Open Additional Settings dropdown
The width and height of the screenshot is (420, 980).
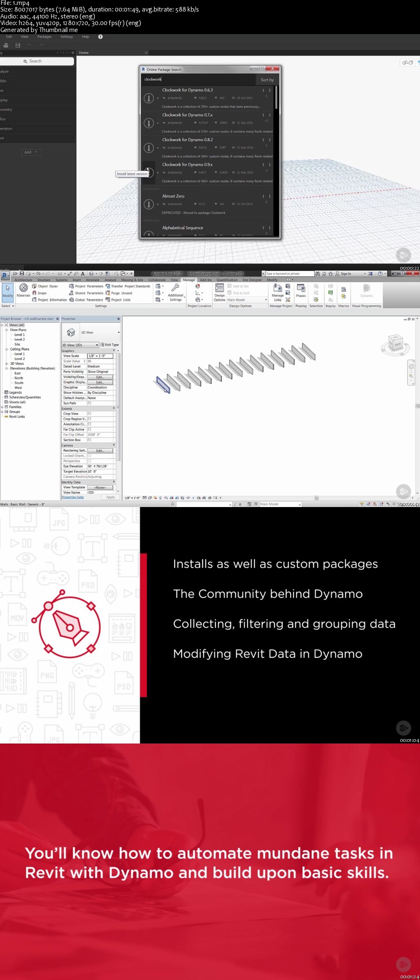coord(176,292)
